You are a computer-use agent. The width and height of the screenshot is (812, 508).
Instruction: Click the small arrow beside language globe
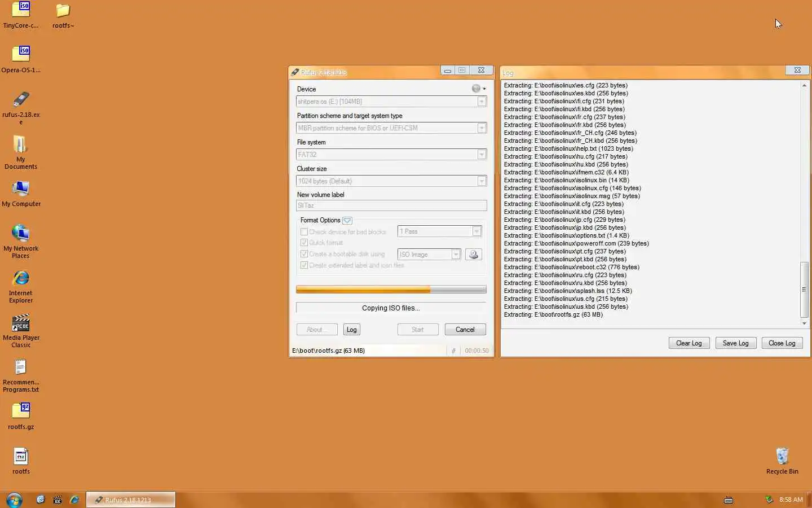[484, 89]
